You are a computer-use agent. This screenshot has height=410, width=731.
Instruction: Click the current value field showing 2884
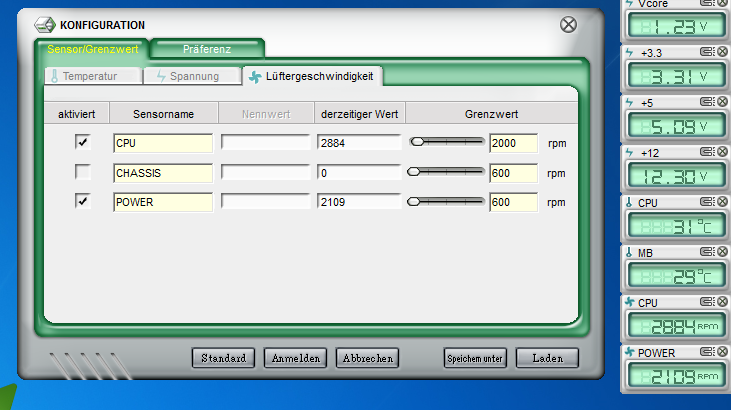point(359,143)
